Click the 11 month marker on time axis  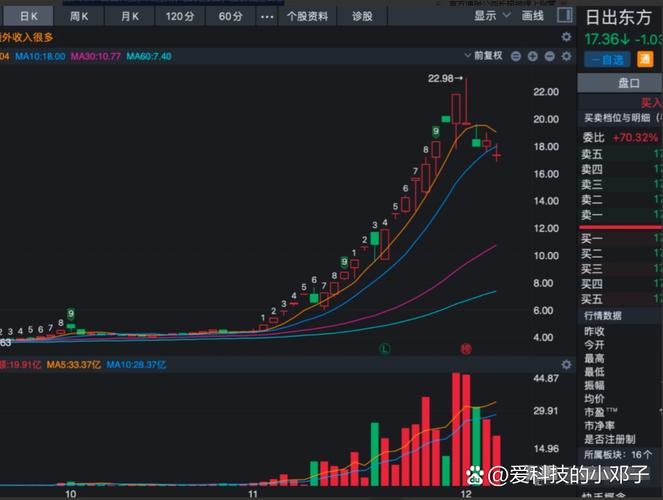click(253, 494)
